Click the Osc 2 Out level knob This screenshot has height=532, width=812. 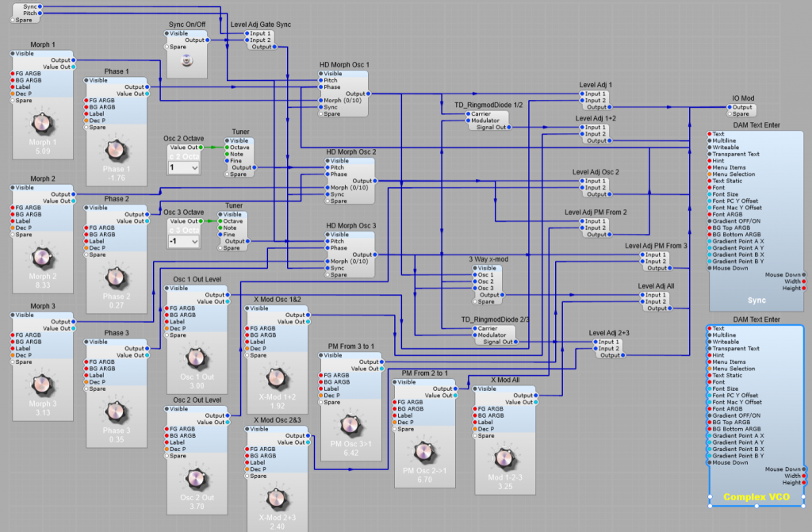click(x=197, y=479)
